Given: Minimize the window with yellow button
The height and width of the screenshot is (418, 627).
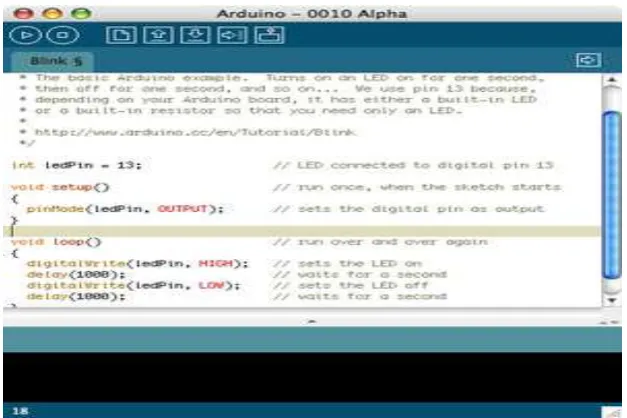Looking at the screenshot, I should click(52, 14).
